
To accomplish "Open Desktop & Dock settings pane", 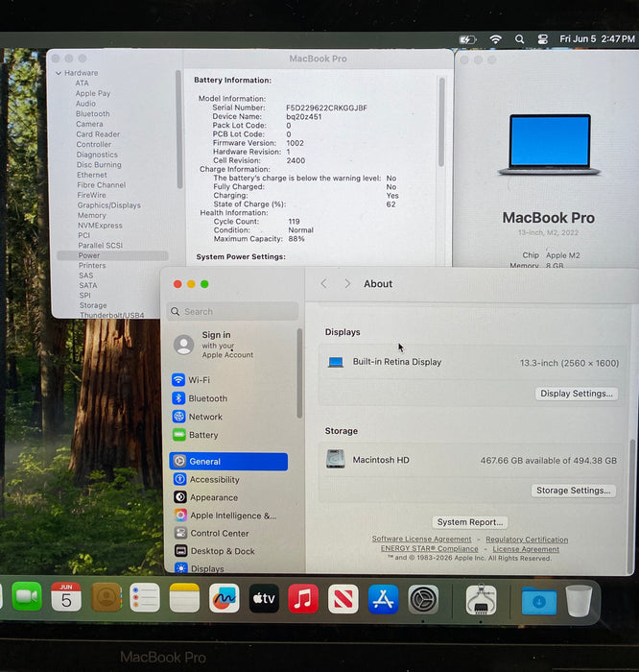I will [228, 551].
